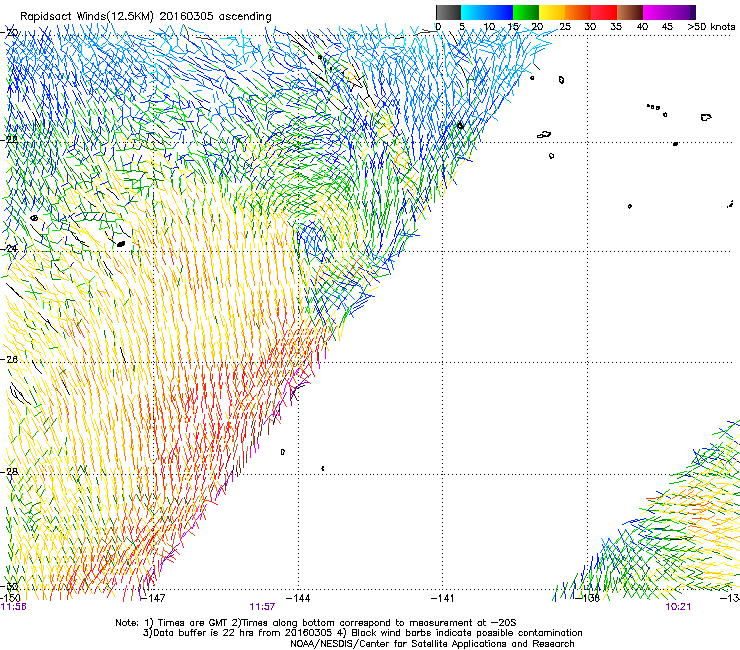740x650 pixels.
Task: Click the '11:56' pass time label
Action: [13, 607]
